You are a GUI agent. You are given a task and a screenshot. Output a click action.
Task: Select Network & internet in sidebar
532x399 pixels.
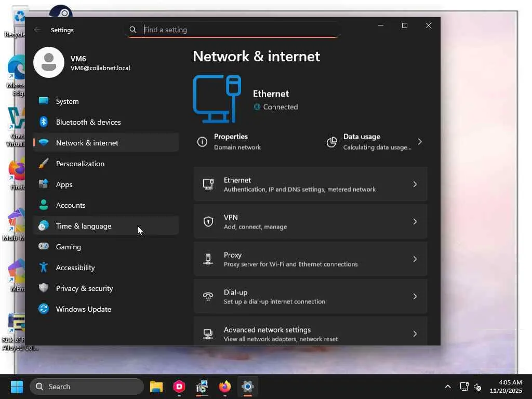(106, 142)
